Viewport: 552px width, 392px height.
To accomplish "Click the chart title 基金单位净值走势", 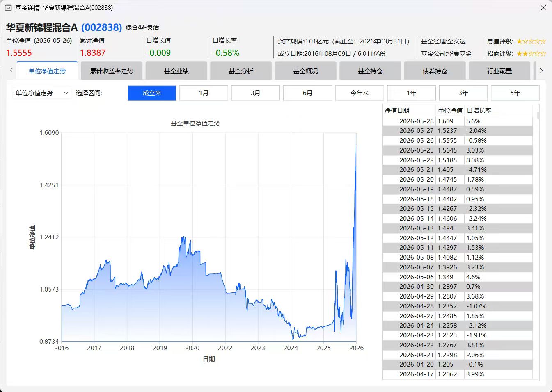I will 195,123.
